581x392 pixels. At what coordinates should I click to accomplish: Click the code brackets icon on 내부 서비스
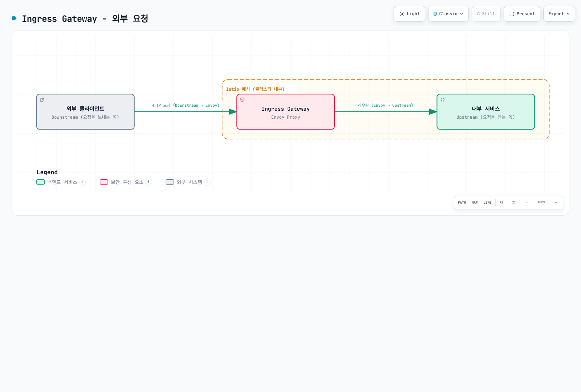point(443,100)
